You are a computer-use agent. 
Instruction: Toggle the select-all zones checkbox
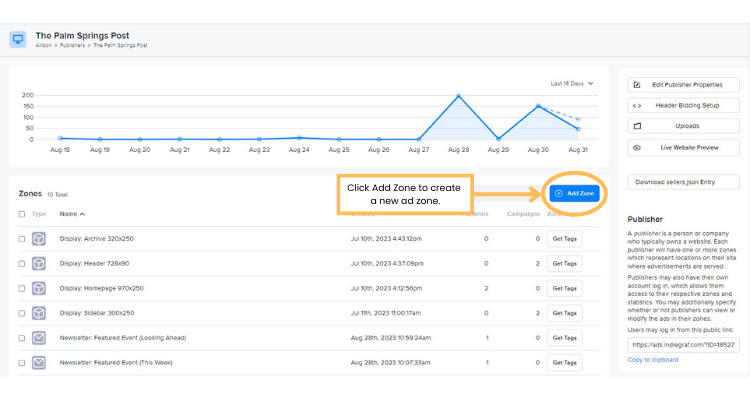[22, 214]
